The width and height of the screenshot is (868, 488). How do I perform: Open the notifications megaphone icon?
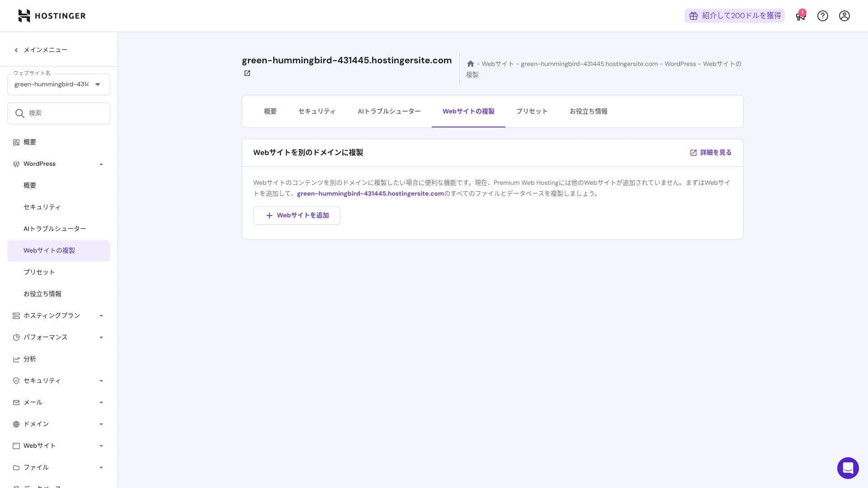coord(801,16)
